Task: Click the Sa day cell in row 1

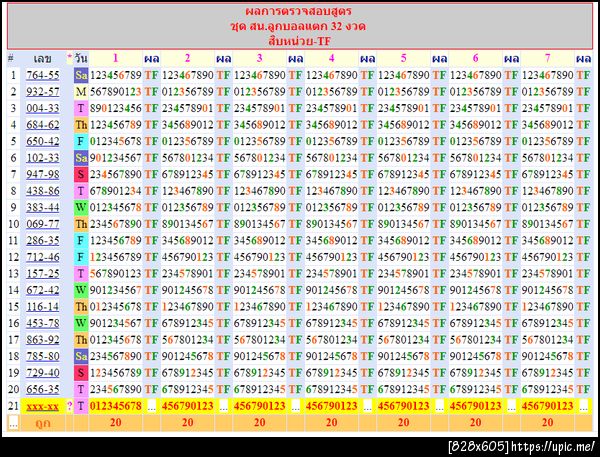Action: (x=81, y=75)
